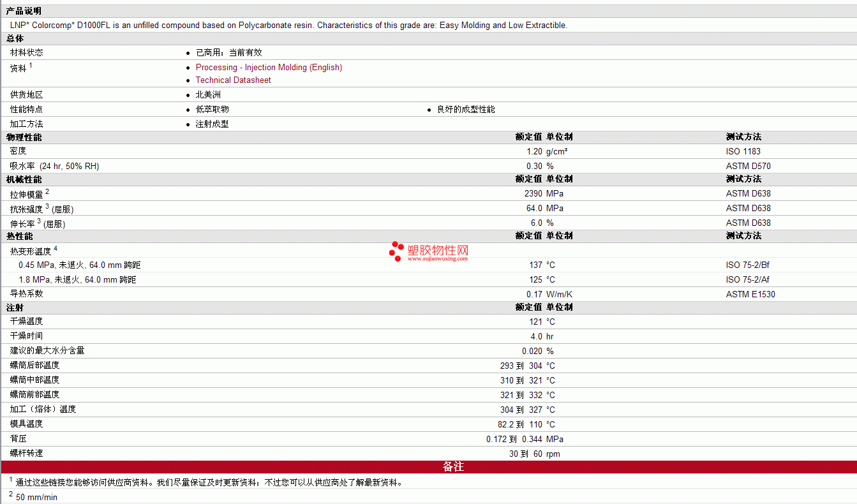Click the 机械性能 section header
The image size is (857, 504).
(24, 179)
